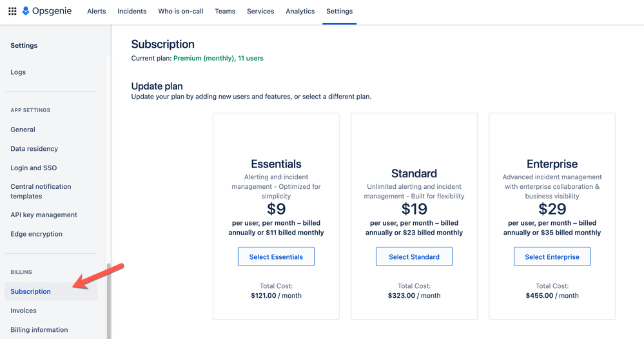
Task: Open API key management
Action: 44,215
